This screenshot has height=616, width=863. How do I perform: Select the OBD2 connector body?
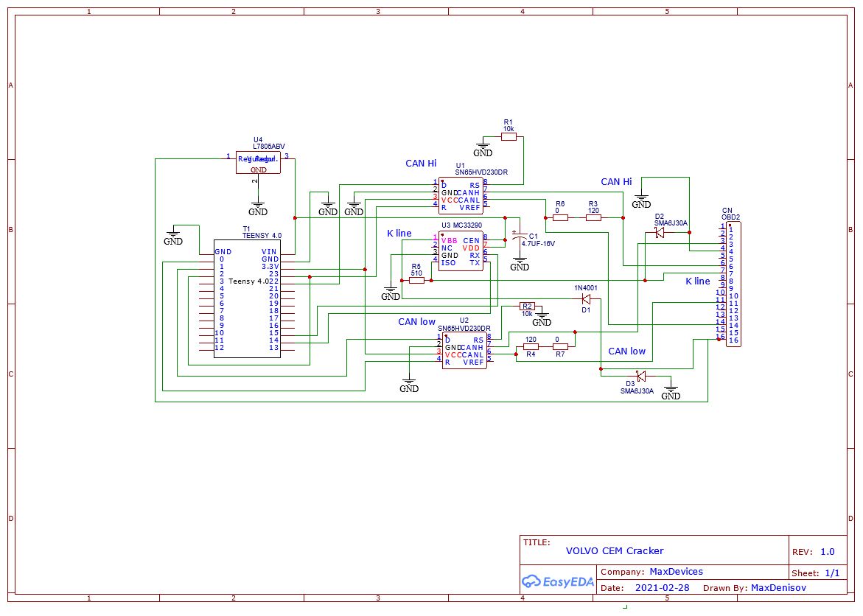point(733,284)
